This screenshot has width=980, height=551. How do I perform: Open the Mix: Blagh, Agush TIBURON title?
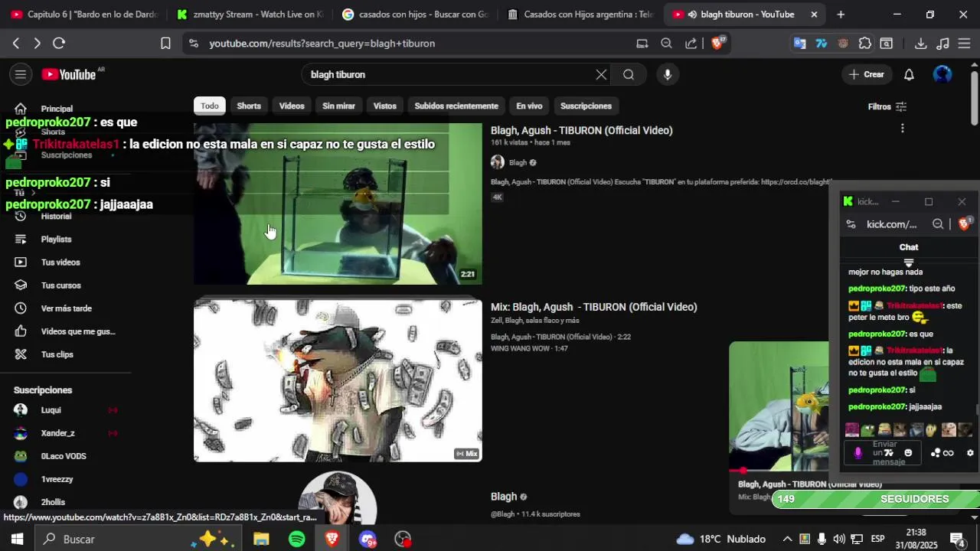click(x=593, y=307)
